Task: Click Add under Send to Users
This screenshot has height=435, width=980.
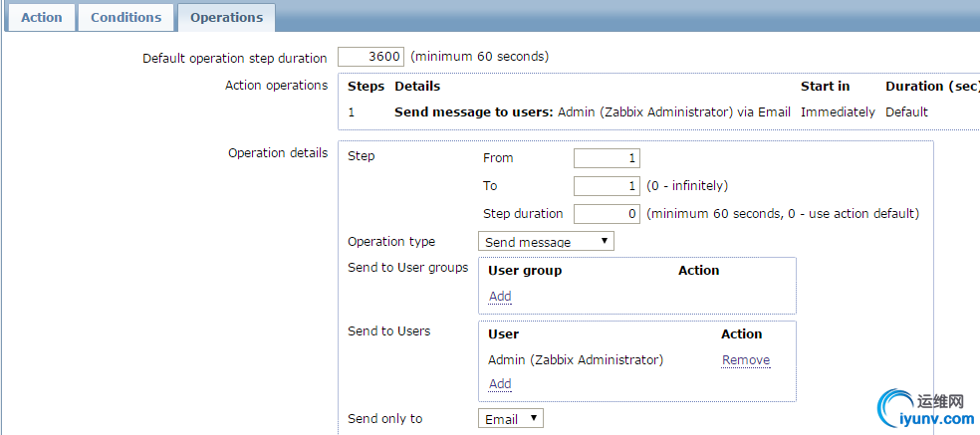Action: point(500,384)
